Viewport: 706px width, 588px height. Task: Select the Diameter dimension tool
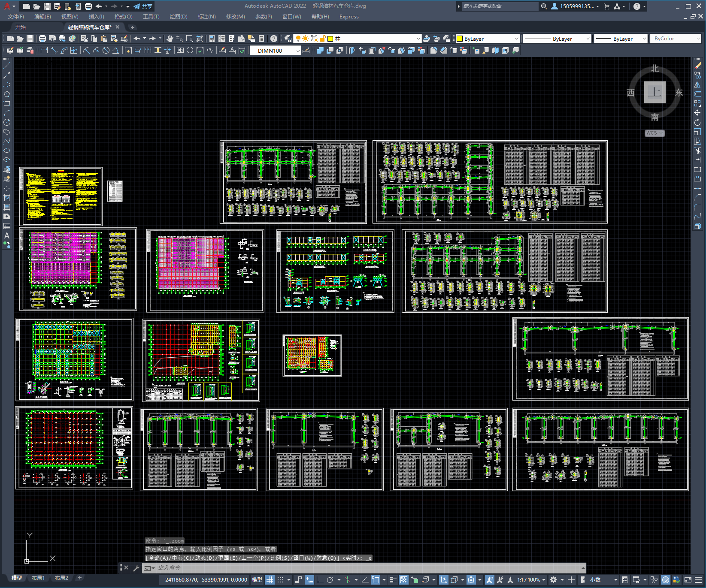point(106,51)
